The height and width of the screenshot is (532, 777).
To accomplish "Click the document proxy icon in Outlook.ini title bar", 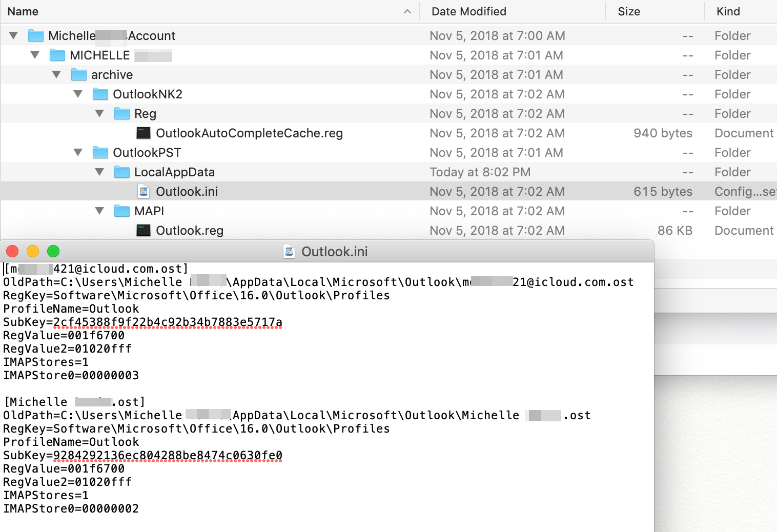I will point(289,252).
